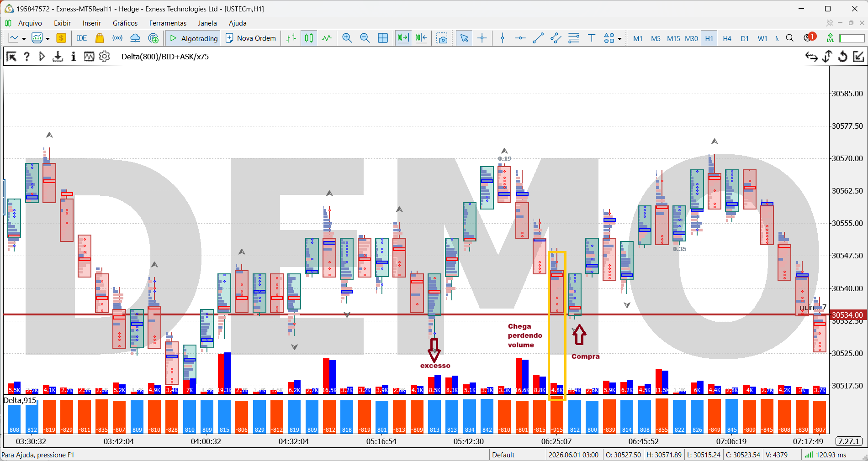Open the gear settings icon in panel
Image resolution: width=868 pixels, height=461 pixels.
point(105,57)
